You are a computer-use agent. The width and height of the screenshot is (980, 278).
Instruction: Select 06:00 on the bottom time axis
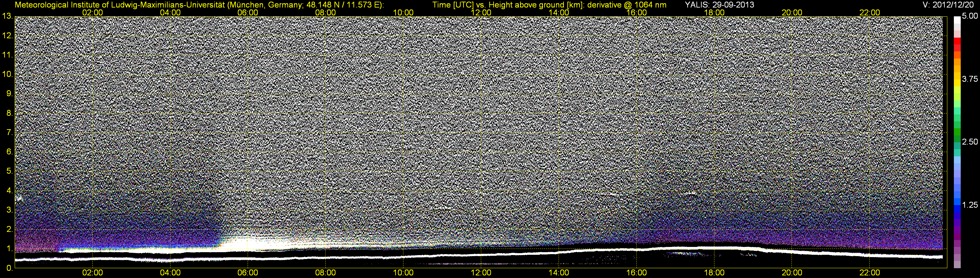(x=248, y=273)
